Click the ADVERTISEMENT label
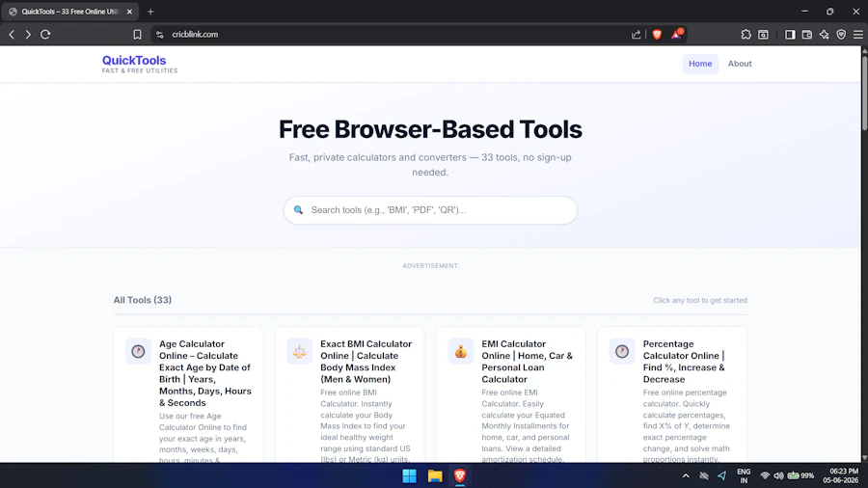The height and width of the screenshot is (488, 868). 430,266
